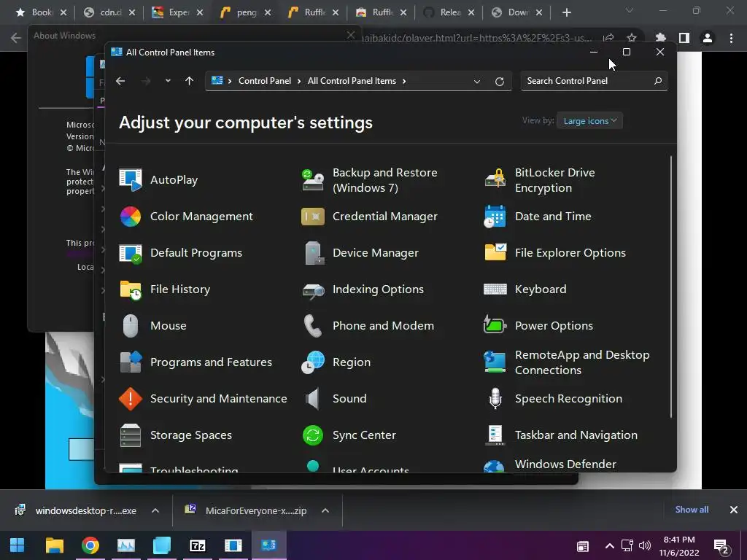The image size is (747, 560).
Task: Click the Power Options text label
Action: [554, 326]
